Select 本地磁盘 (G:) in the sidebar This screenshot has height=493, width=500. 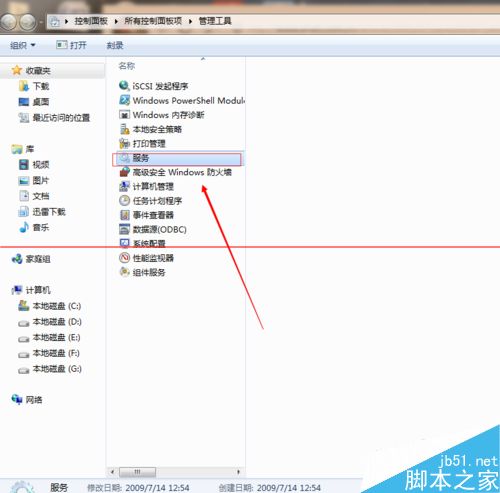tap(50, 369)
